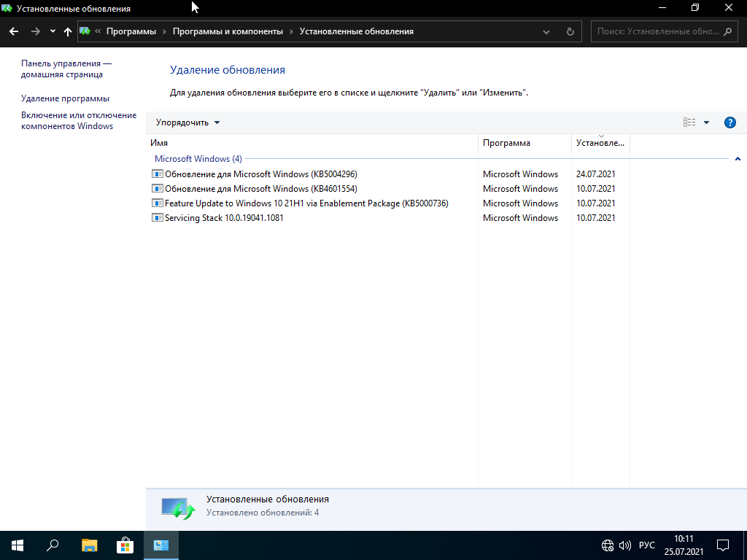
Task: Click the change view icon
Action: click(689, 122)
